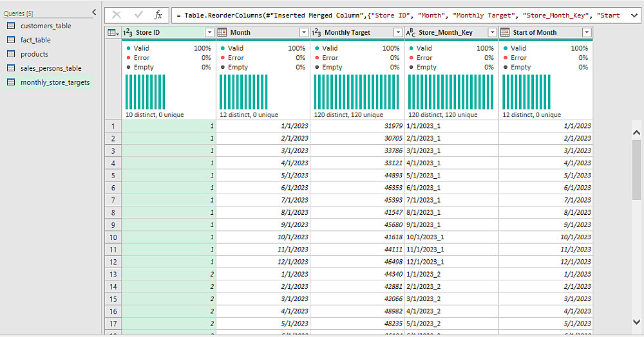The height and width of the screenshot is (337, 644).
Task: Open the Store ID column filter dropdown
Action: click(x=209, y=32)
